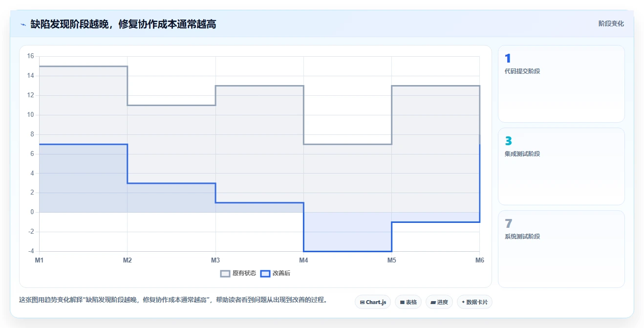
Task: Click the description text below the chart
Action: point(173,300)
